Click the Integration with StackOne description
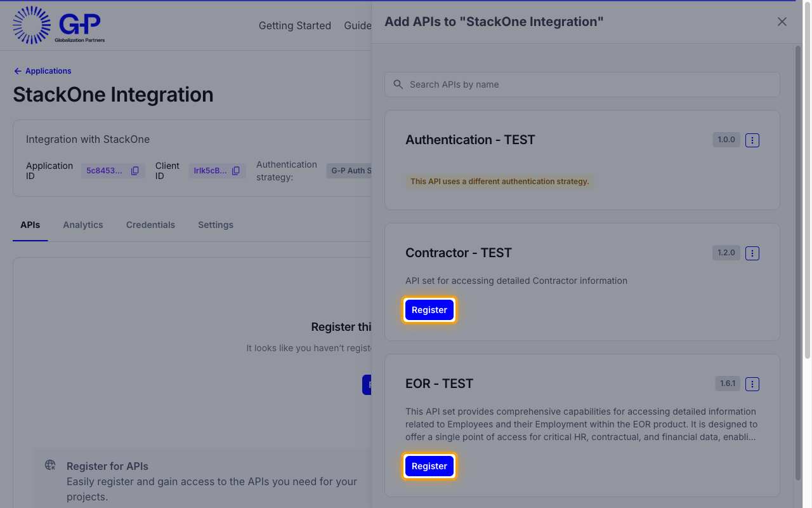812x508 pixels. pyautogui.click(x=88, y=139)
